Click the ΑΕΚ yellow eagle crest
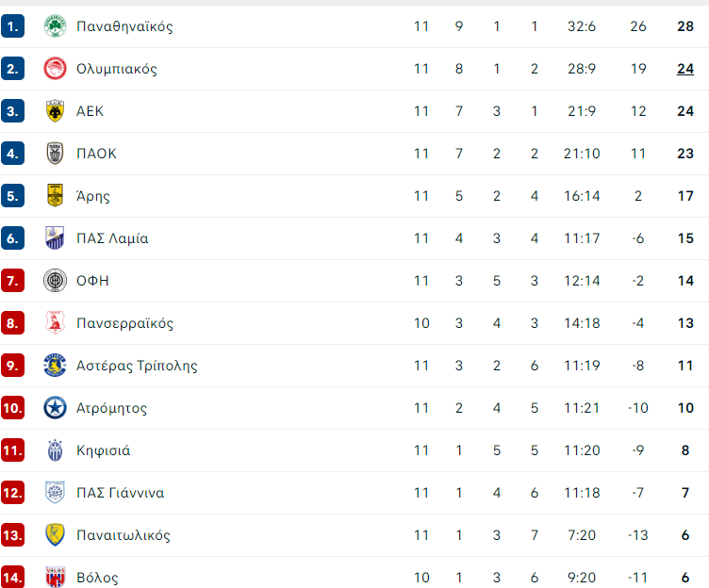This screenshot has width=709, height=588. click(56, 111)
